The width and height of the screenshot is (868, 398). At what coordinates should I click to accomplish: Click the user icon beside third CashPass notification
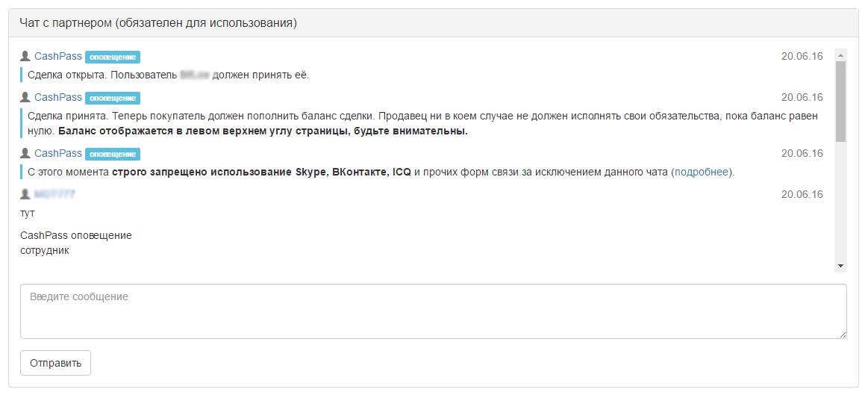click(x=25, y=153)
